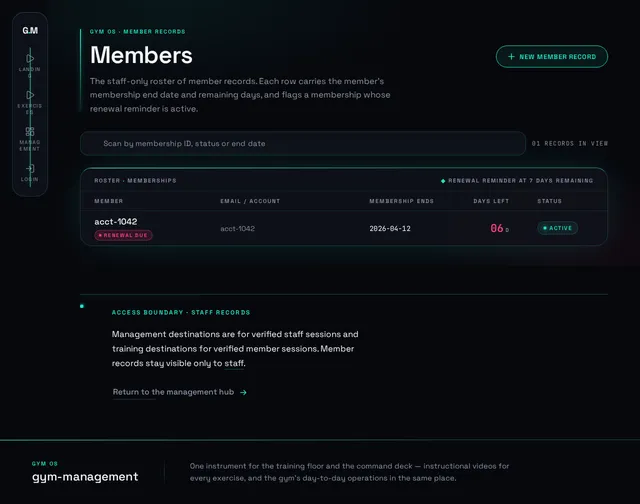Click the Days Left column header
This screenshot has width=640, height=504.
[x=491, y=201]
